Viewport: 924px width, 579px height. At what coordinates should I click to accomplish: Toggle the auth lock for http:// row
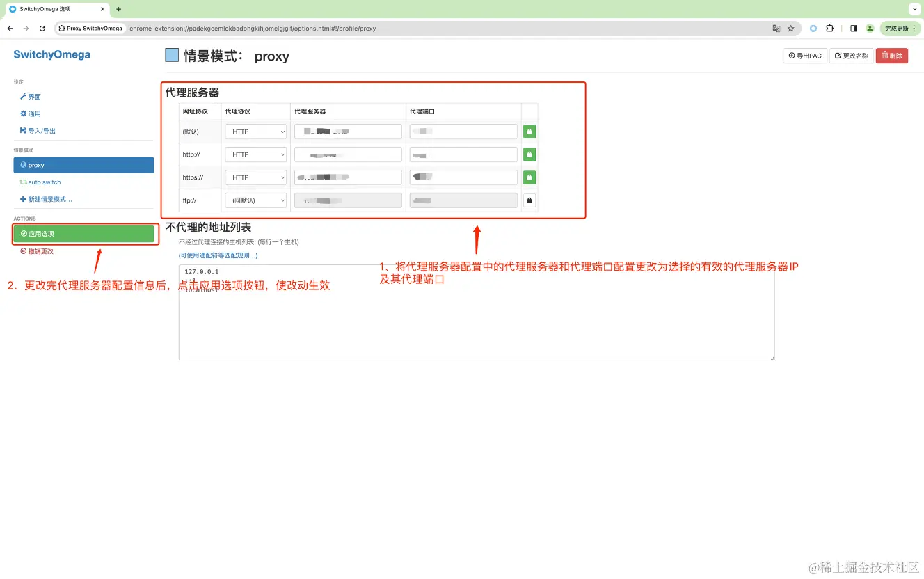point(529,154)
